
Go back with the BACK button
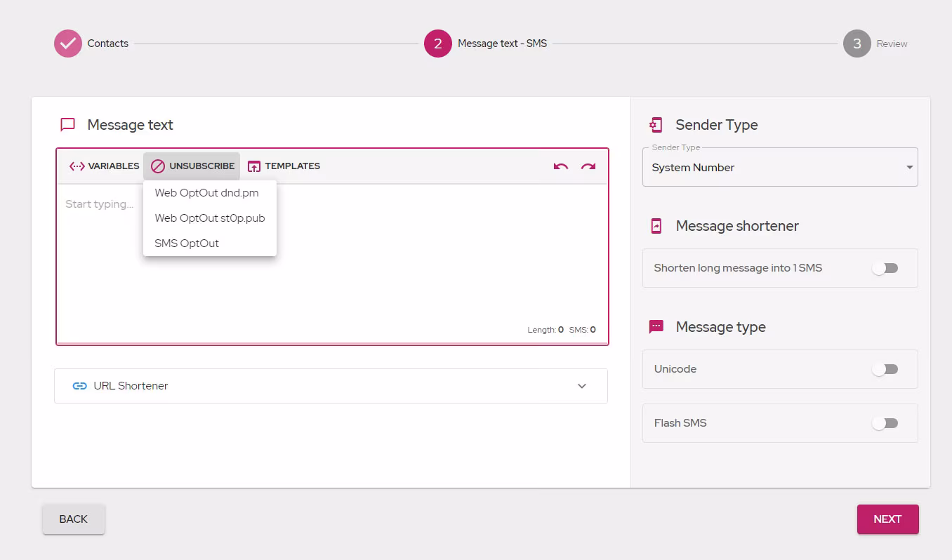point(74,519)
